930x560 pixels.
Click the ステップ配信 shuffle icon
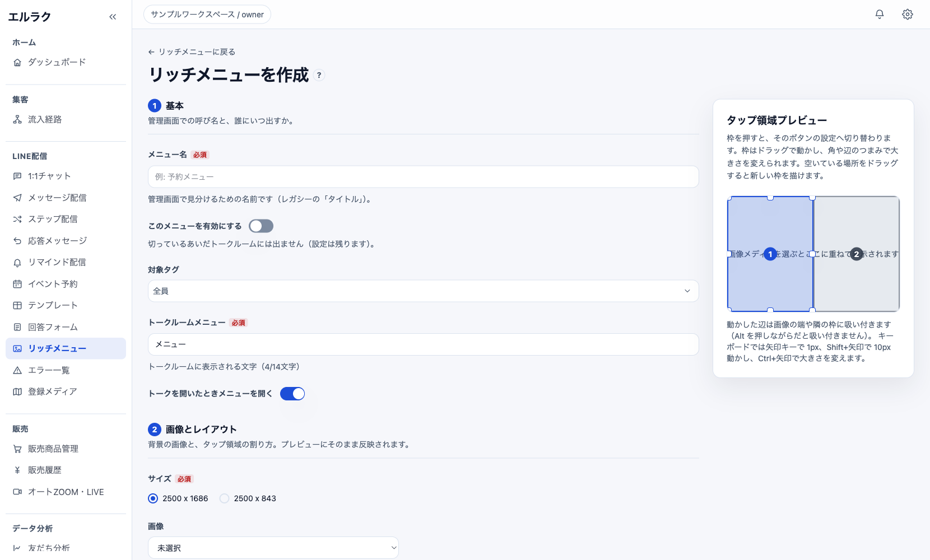[17, 219]
